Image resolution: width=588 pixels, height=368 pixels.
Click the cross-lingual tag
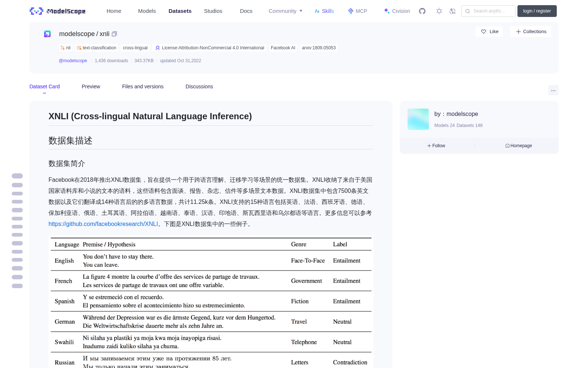(x=135, y=48)
